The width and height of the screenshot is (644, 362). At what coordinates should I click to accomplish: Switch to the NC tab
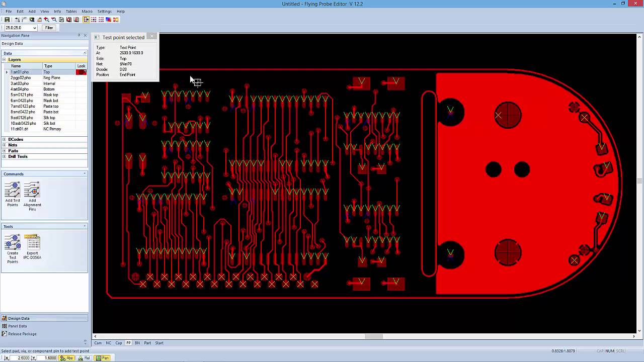pyautogui.click(x=108, y=343)
